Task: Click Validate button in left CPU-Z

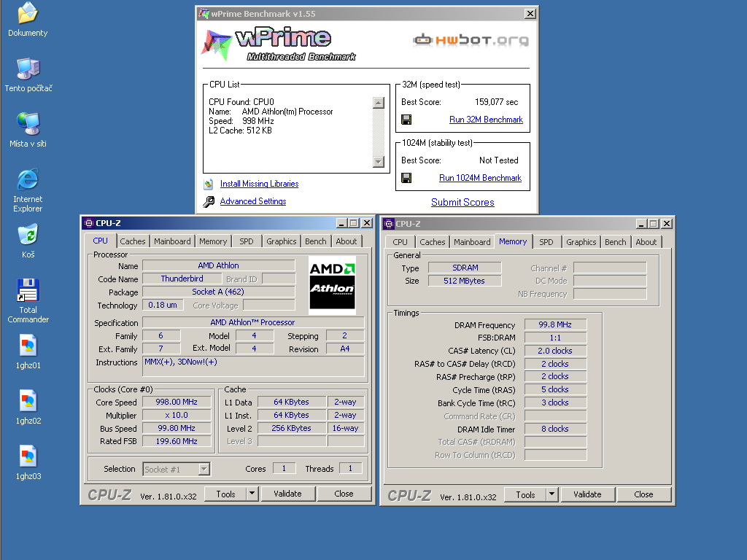Action: click(287, 494)
